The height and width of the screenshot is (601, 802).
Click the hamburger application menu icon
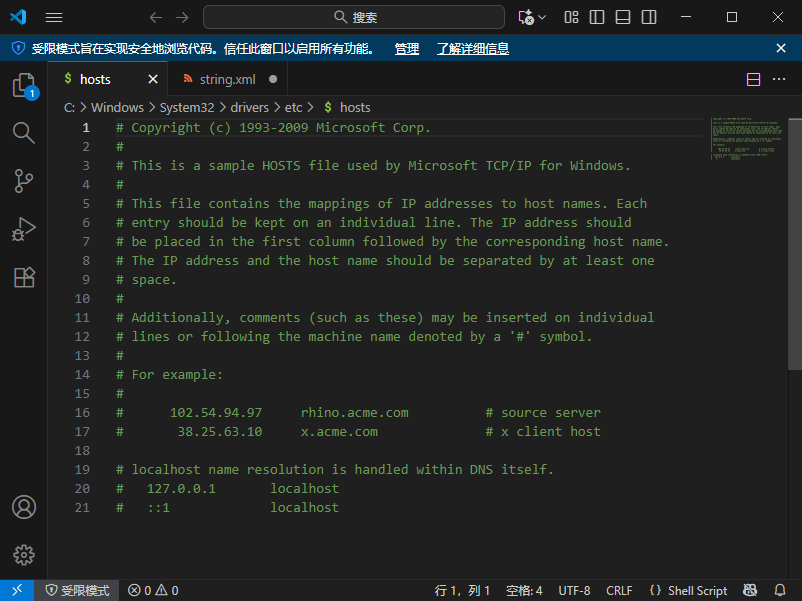pyautogui.click(x=54, y=17)
